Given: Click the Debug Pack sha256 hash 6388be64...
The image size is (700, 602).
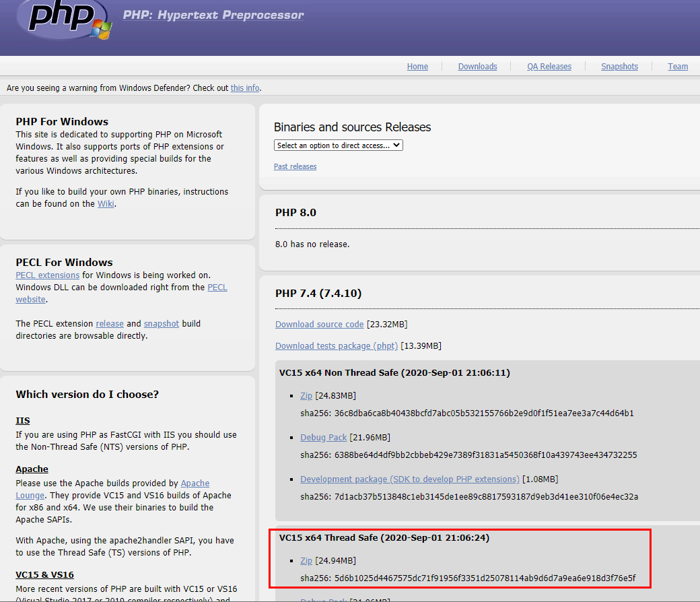Looking at the screenshot, I should (486, 455).
